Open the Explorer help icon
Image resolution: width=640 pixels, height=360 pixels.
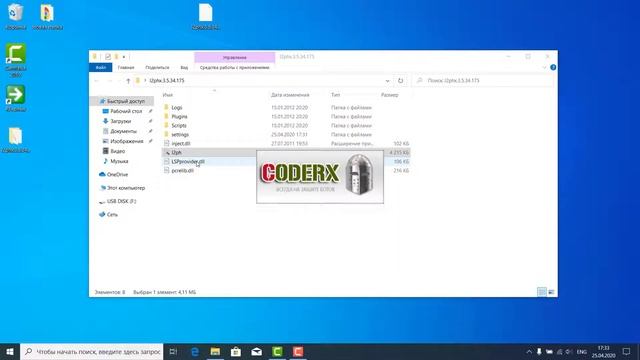click(x=553, y=67)
